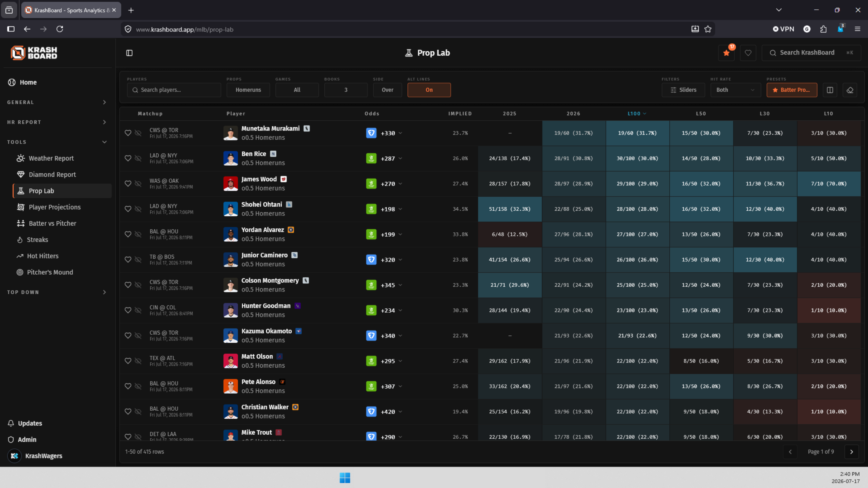
Task: Sort by L100 column header
Action: point(637,114)
